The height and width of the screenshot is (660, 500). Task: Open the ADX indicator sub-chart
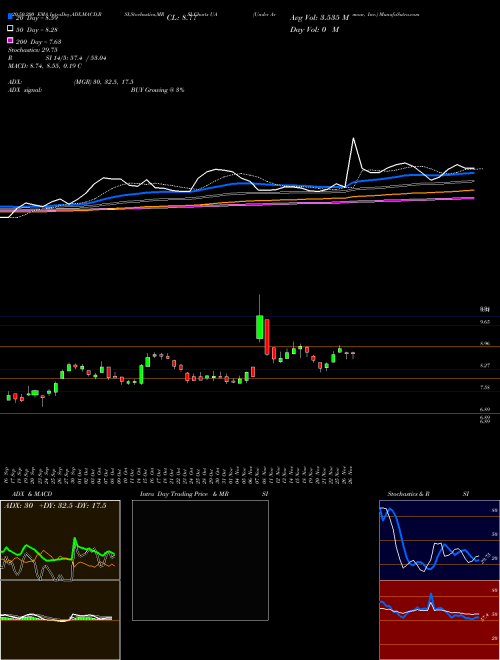point(60,540)
